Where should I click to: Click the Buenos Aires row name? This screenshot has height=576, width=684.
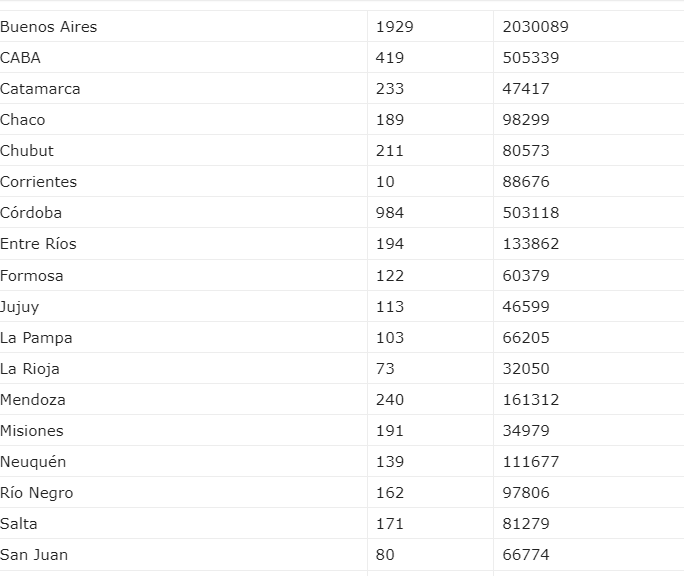click(x=49, y=27)
